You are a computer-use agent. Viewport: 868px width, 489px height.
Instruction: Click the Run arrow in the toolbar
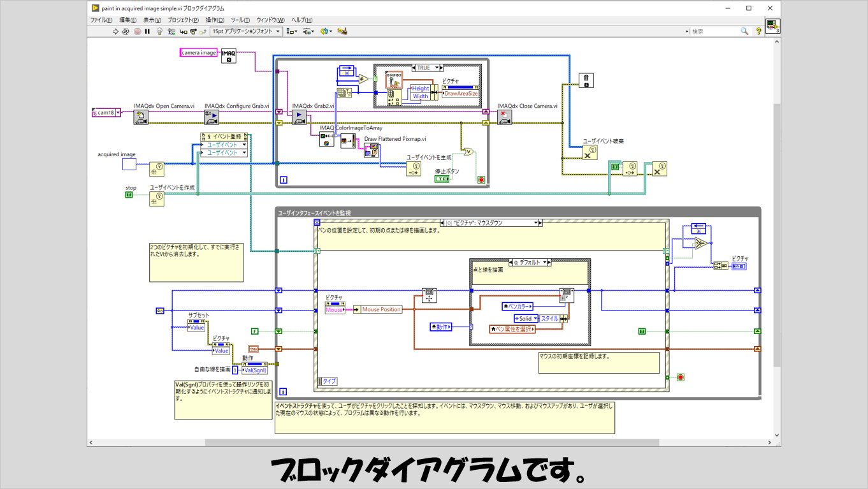(115, 31)
